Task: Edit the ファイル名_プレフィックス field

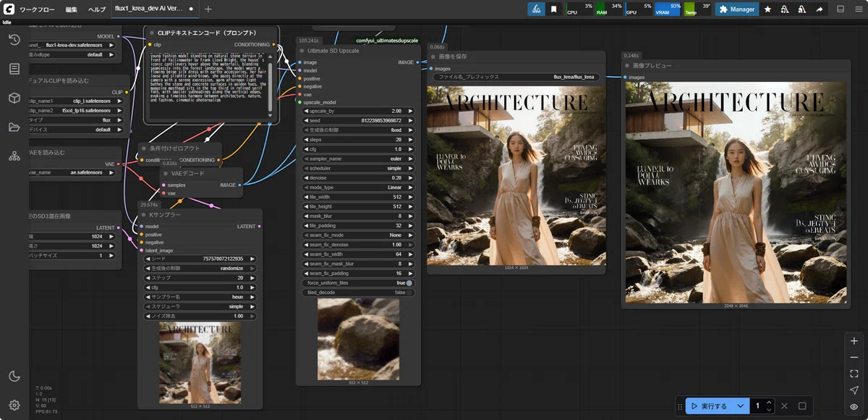Action: (x=516, y=77)
